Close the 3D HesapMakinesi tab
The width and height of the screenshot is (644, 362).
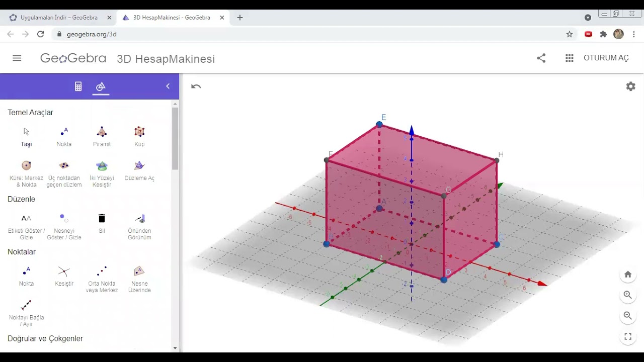(222, 18)
